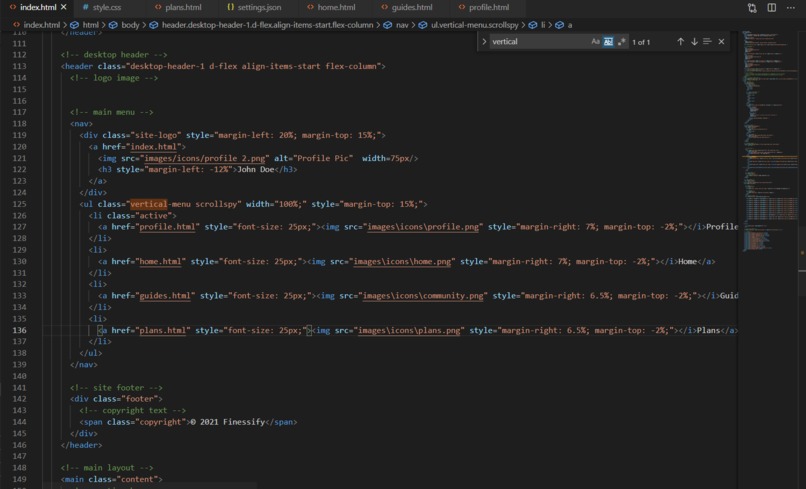Toggle match whole word in find widget

pos(608,42)
